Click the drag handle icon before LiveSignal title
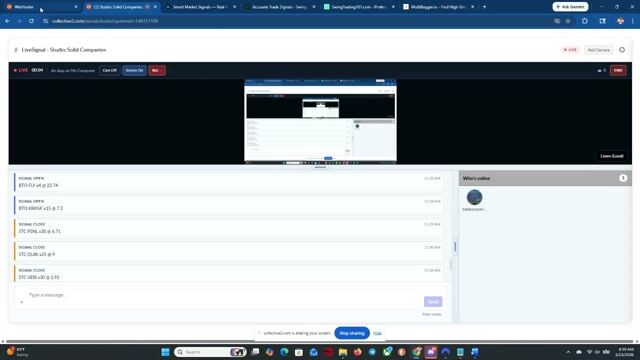Screen dimensions: 640x360 (x=16, y=50)
